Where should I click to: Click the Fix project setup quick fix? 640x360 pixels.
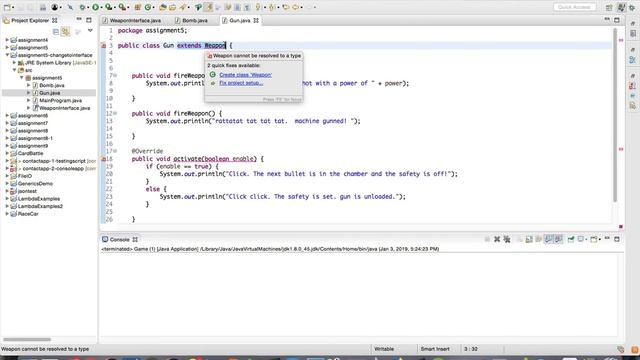pyautogui.click(x=241, y=83)
